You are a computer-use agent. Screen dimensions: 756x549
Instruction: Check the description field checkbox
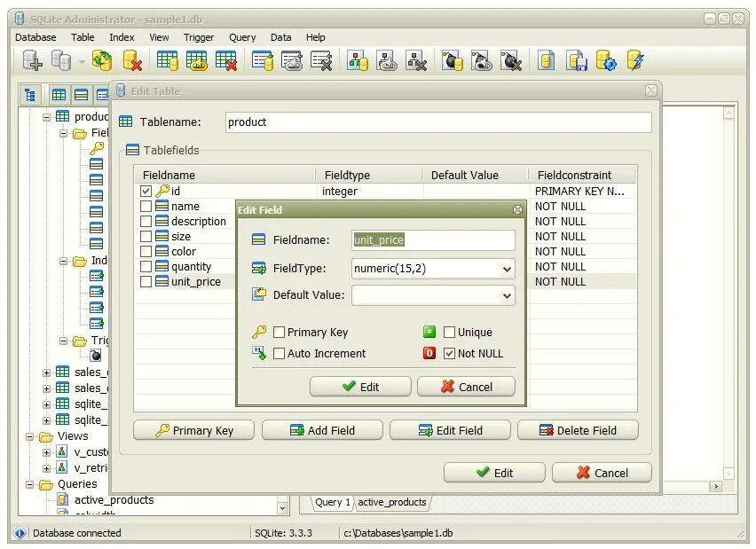[146, 221]
